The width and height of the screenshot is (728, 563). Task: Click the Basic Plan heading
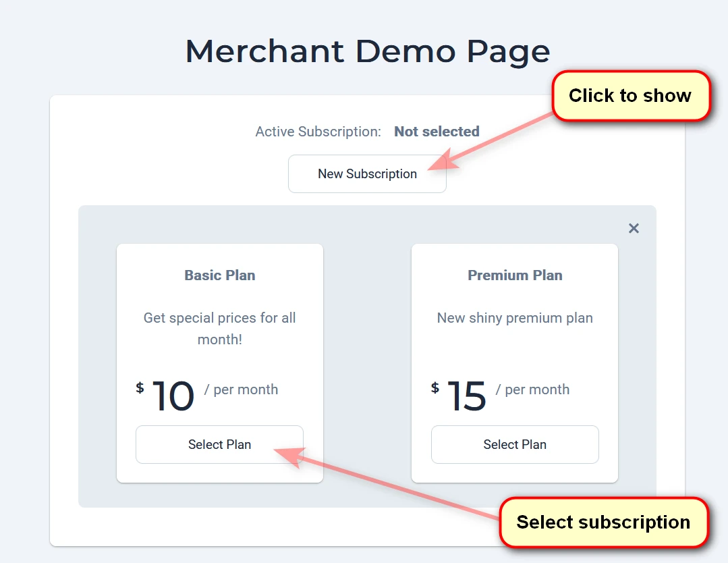[x=220, y=275]
